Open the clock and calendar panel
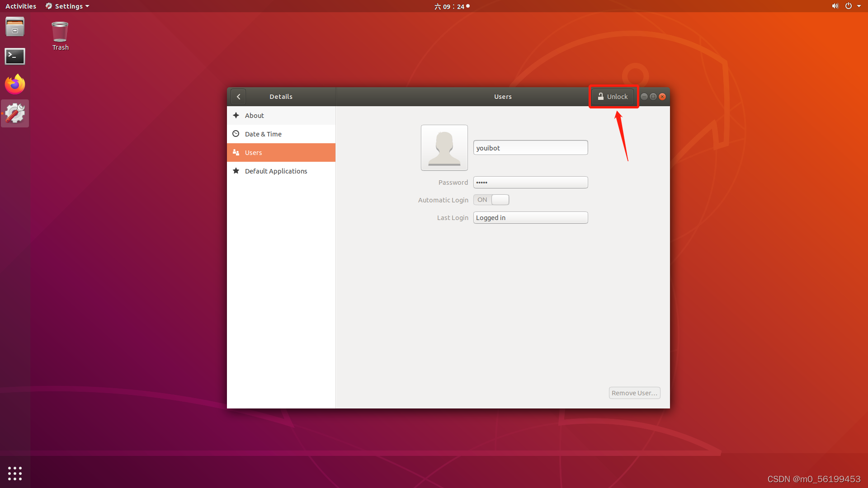Image resolution: width=868 pixels, height=488 pixels. tap(452, 6)
